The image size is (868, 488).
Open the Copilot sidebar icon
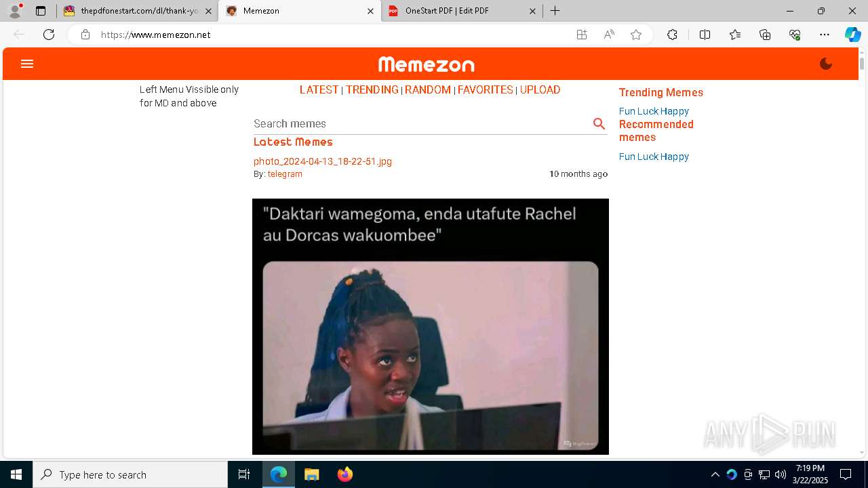(x=852, y=35)
